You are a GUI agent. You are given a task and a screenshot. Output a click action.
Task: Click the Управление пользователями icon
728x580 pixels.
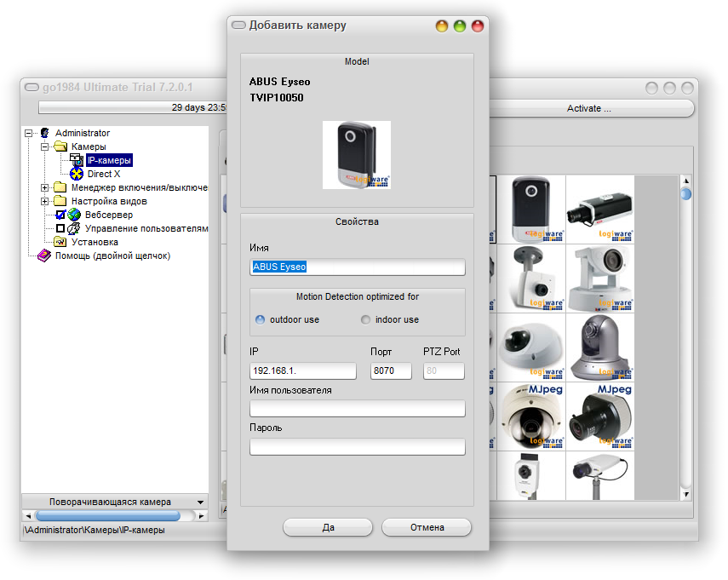coord(74,228)
